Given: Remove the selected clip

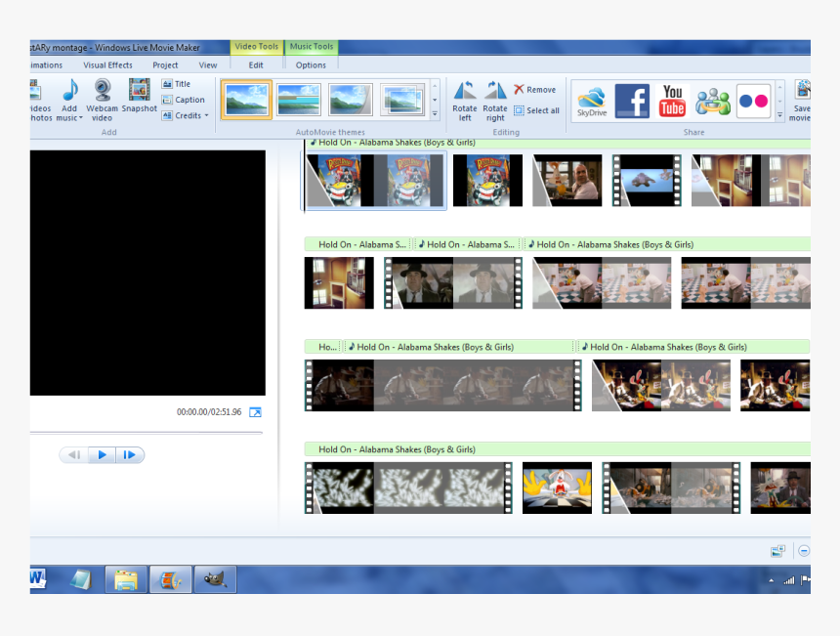Looking at the screenshot, I should pyautogui.click(x=534, y=90).
